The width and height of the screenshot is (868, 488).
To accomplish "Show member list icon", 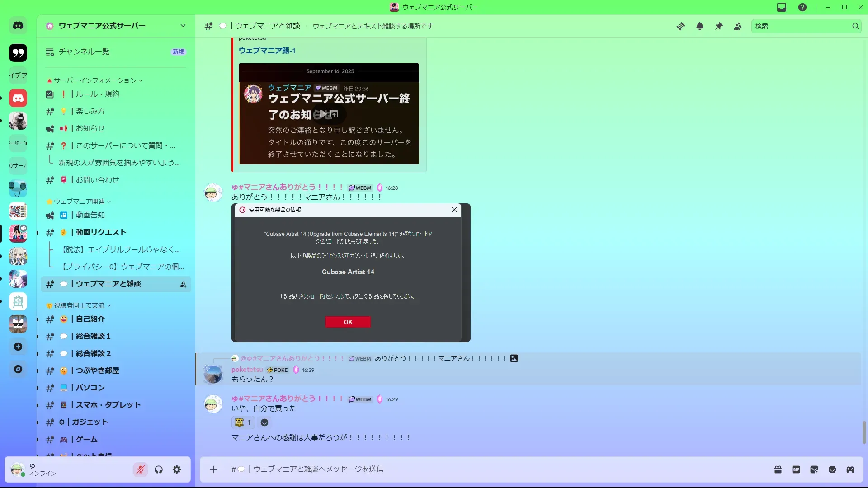I will pyautogui.click(x=738, y=26).
